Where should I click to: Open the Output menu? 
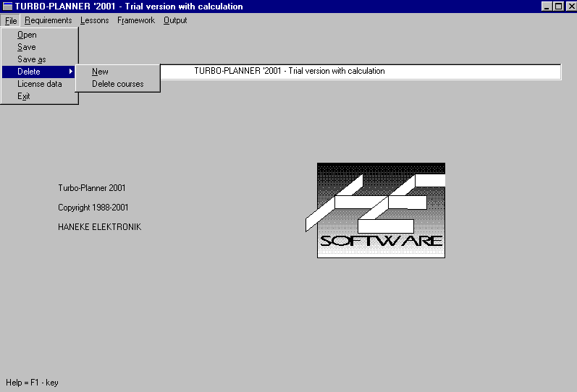pyautogui.click(x=175, y=20)
